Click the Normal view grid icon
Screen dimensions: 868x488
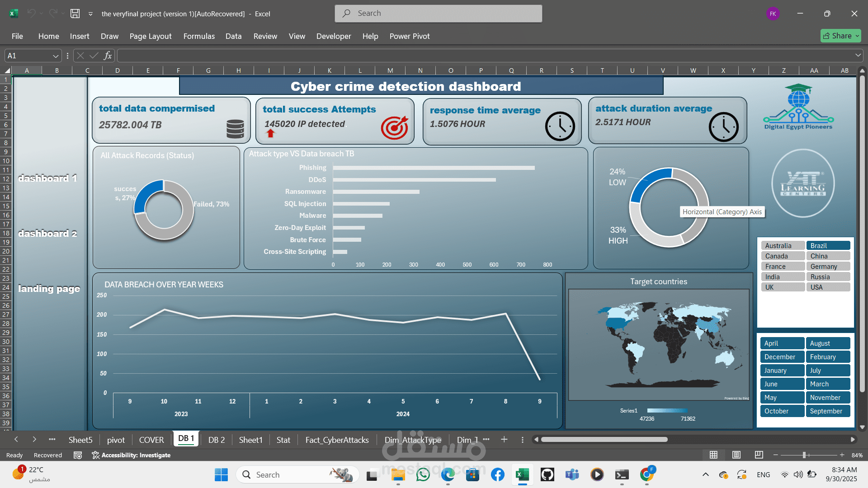click(714, 455)
